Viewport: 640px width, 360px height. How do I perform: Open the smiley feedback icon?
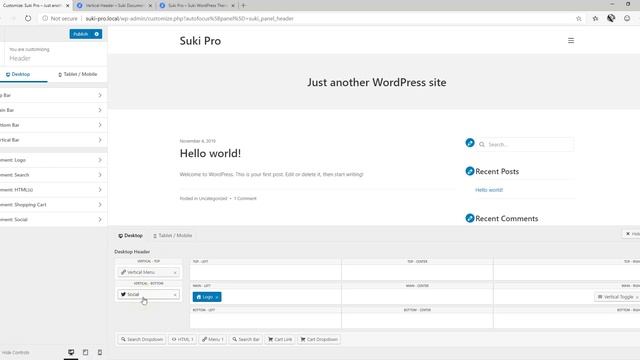click(x=627, y=18)
